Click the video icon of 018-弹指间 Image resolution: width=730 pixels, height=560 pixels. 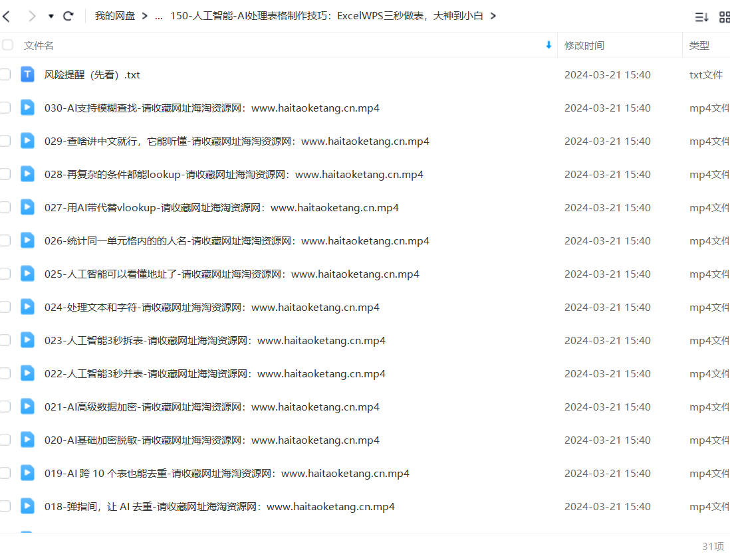pyautogui.click(x=27, y=506)
